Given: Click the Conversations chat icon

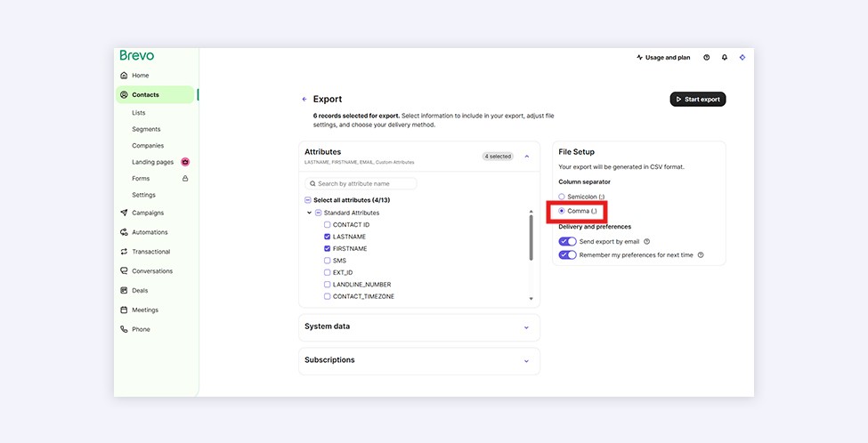Looking at the screenshot, I should coord(124,271).
